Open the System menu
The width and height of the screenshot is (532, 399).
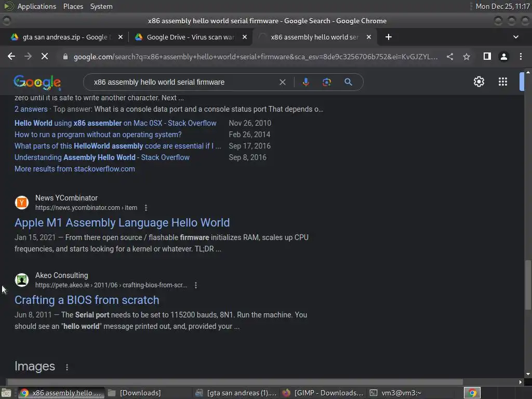pos(101,6)
